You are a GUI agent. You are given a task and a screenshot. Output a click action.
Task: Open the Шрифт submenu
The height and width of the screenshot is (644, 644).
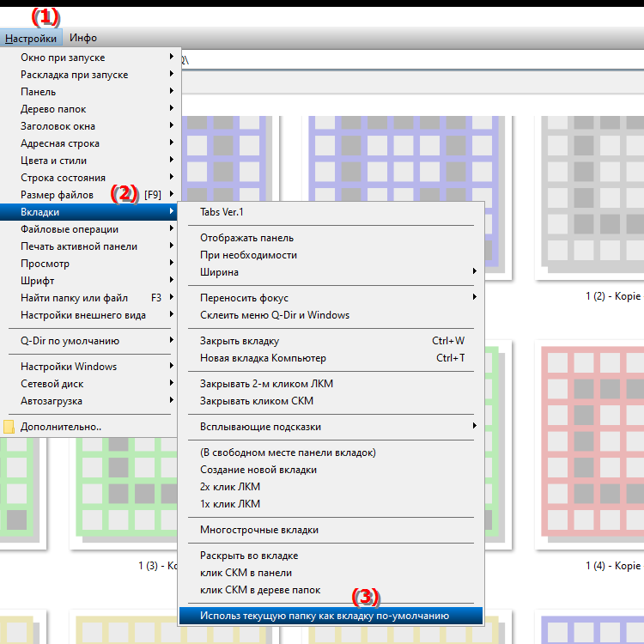point(88,281)
